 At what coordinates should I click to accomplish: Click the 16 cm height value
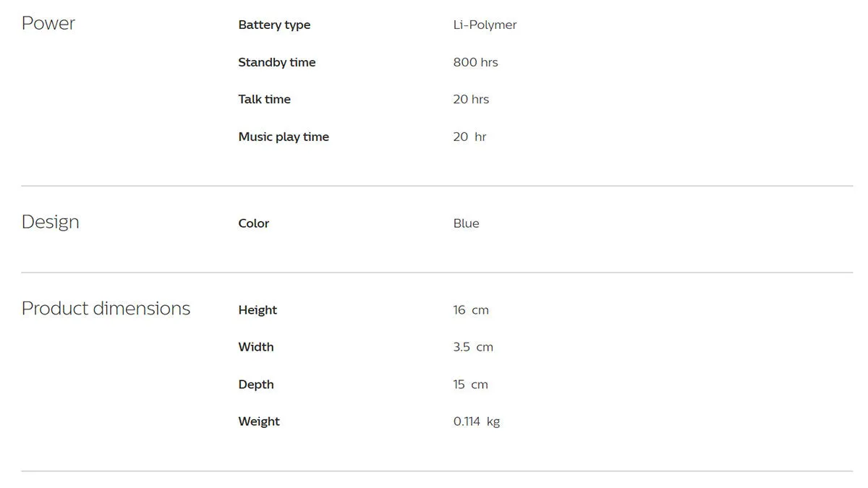coord(471,310)
